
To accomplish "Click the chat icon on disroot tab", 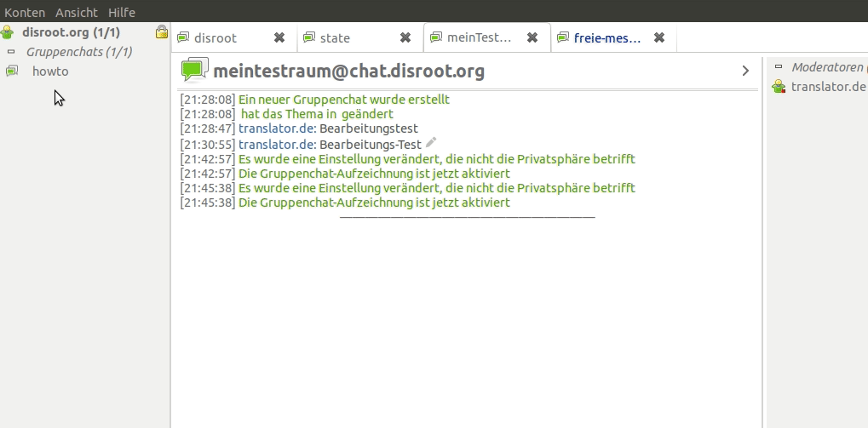I will 183,37.
